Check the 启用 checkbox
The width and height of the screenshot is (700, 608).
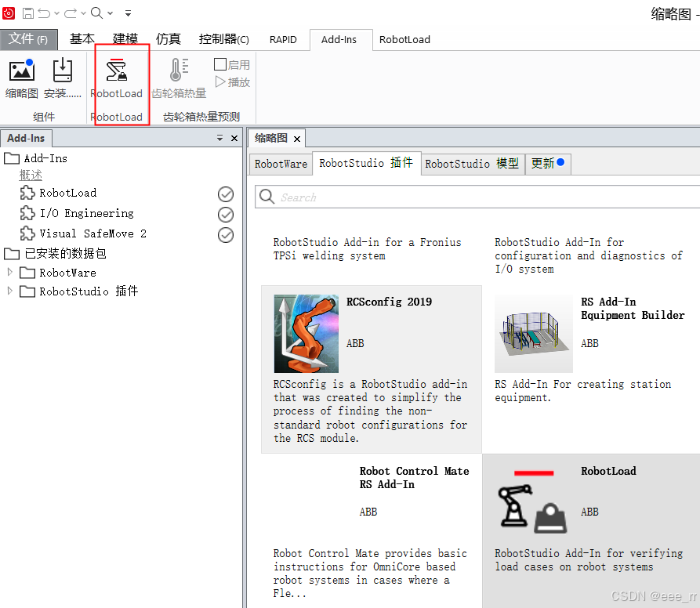220,65
